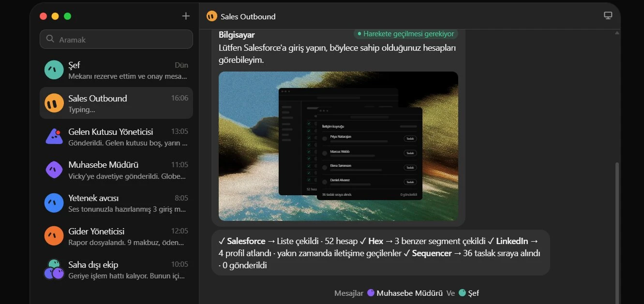The width and height of the screenshot is (644, 304).
Task: Click the blue Yetenek avcısı avatar
Action: click(x=54, y=203)
